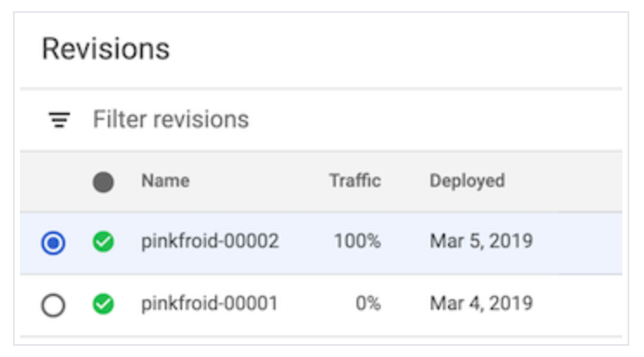Click the Deployed column header
Image resolution: width=644 pixels, height=357 pixels.
[x=467, y=181]
